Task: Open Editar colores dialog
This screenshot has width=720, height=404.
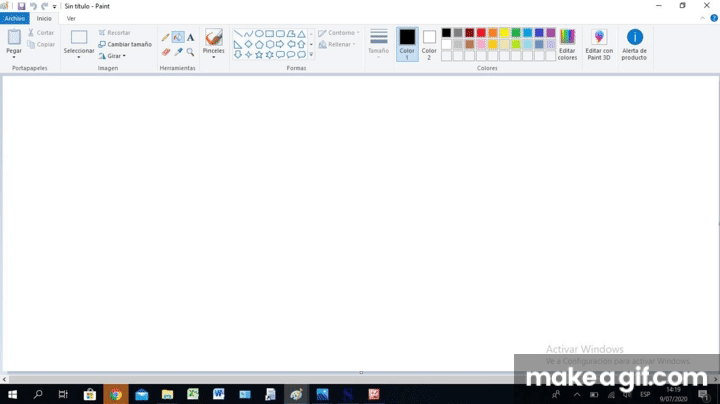Action: tap(567, 44)
